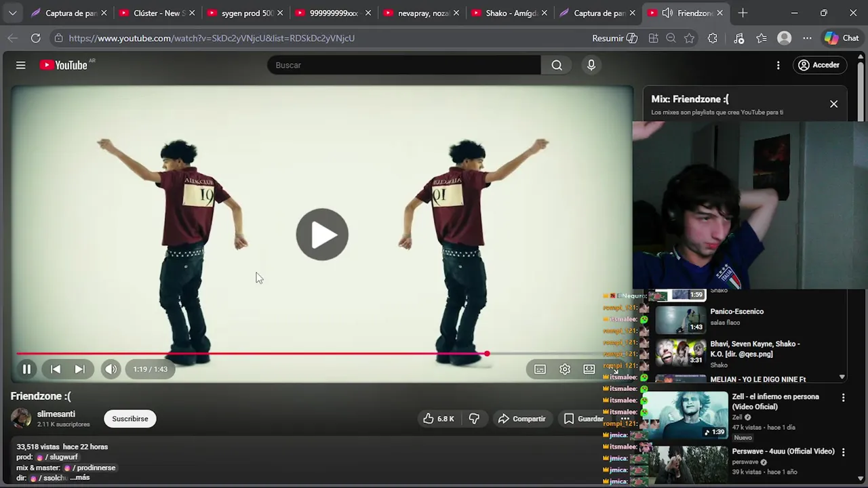This screenshot has width=868, height=488.
Task: Open the YouTube hamburger guide menu
Action: (21, 65)
